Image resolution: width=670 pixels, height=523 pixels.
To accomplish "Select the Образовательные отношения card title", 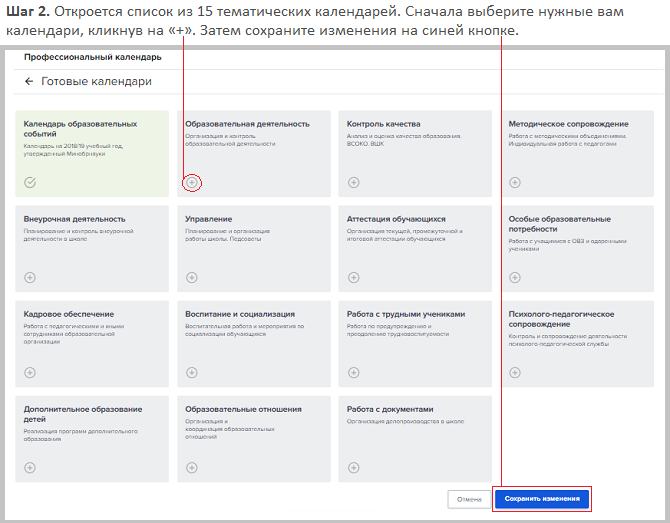I will (243, 409).
